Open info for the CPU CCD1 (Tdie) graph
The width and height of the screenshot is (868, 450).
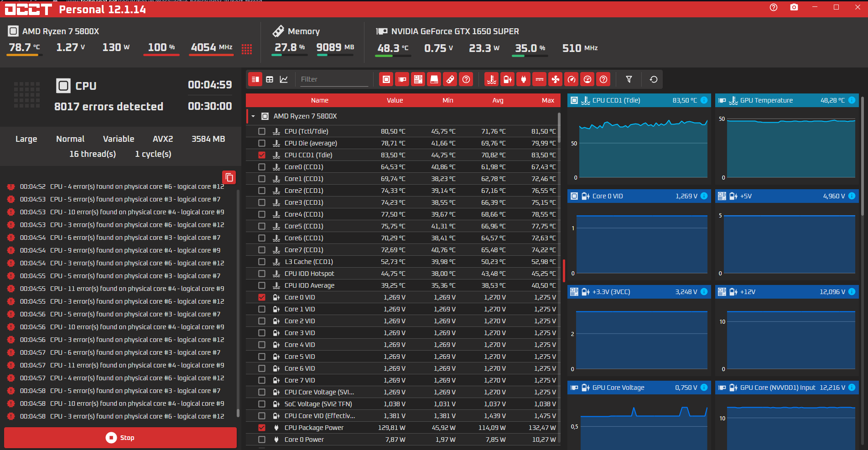pos(704,100)
